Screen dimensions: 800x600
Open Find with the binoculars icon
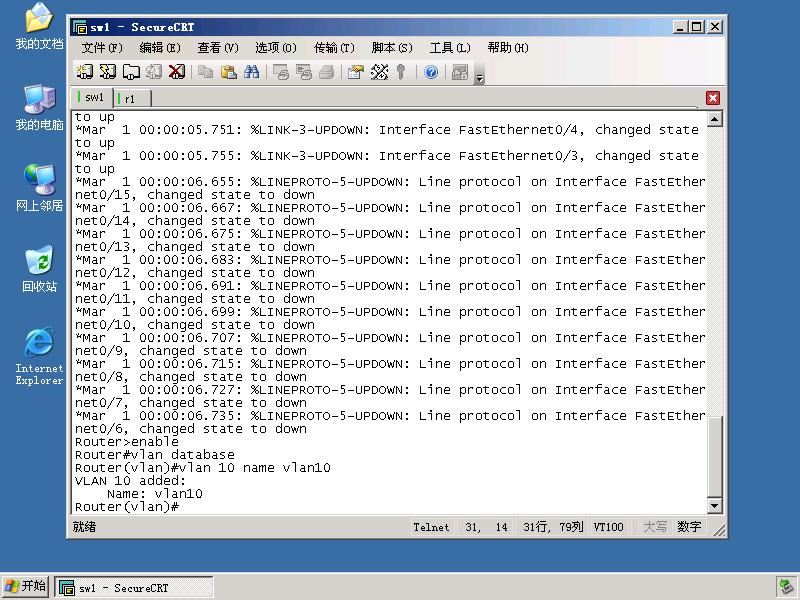[x=252, y=72]
